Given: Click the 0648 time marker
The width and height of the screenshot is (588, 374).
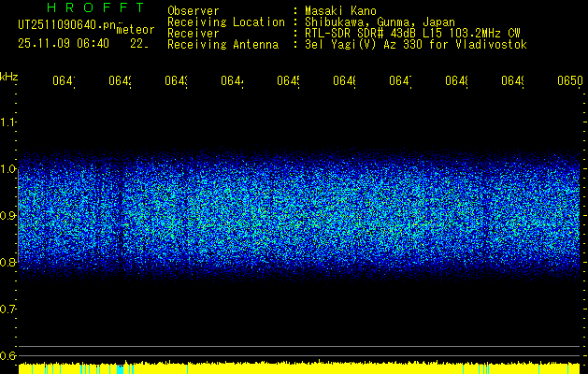Looking at the screenshot, I should pyautogui.click(x=456, y=81).
